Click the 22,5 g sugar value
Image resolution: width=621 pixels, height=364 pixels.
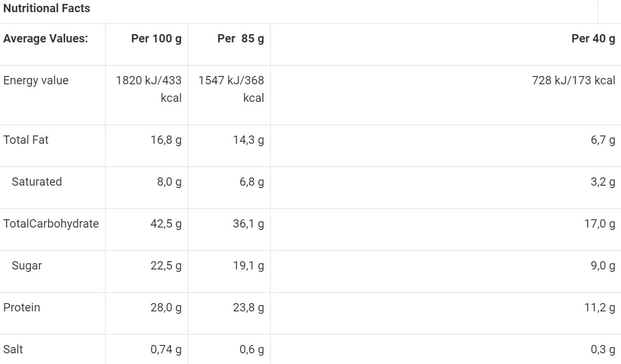tap(166, 266)
